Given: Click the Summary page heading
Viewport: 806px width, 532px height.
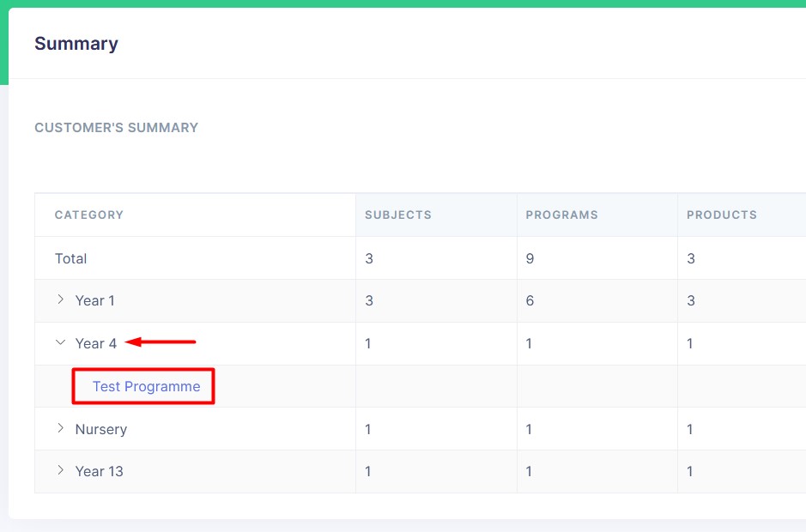Looking at the screenshot, I should 76,44.
